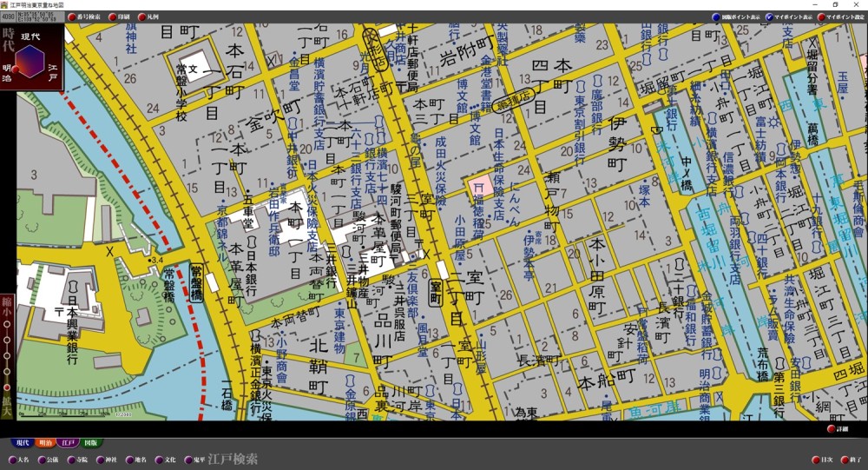Click the era hexagon color selector
This screenshot has height=470, width=868.
tap(31, 61)
